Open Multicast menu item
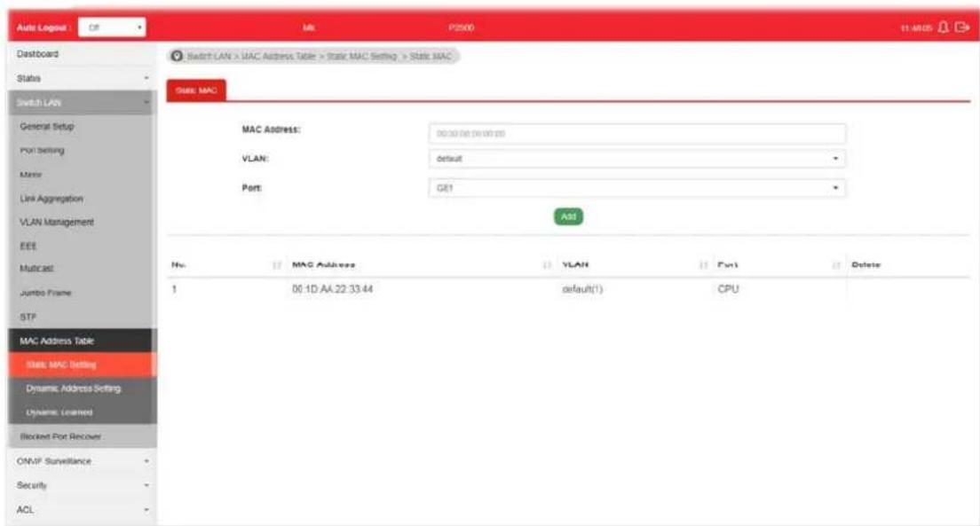 tap(37, 269)
